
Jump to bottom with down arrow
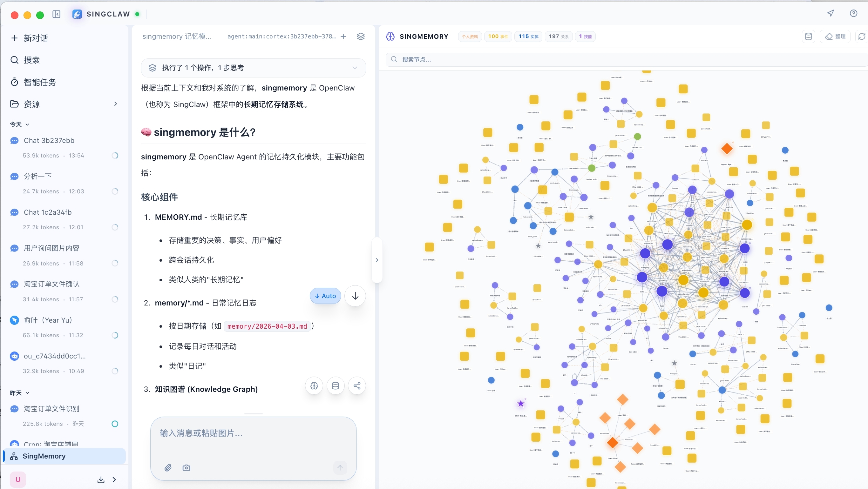[x=355, y=296]
